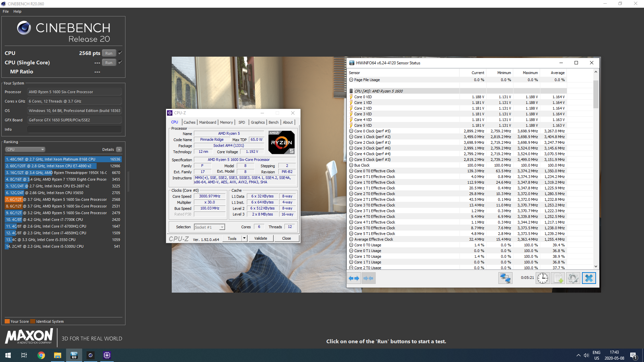Screen dimensions: 644x362
Task: Select ranking entry Xeon Platinum 8168
Action: tap(63, 159)
